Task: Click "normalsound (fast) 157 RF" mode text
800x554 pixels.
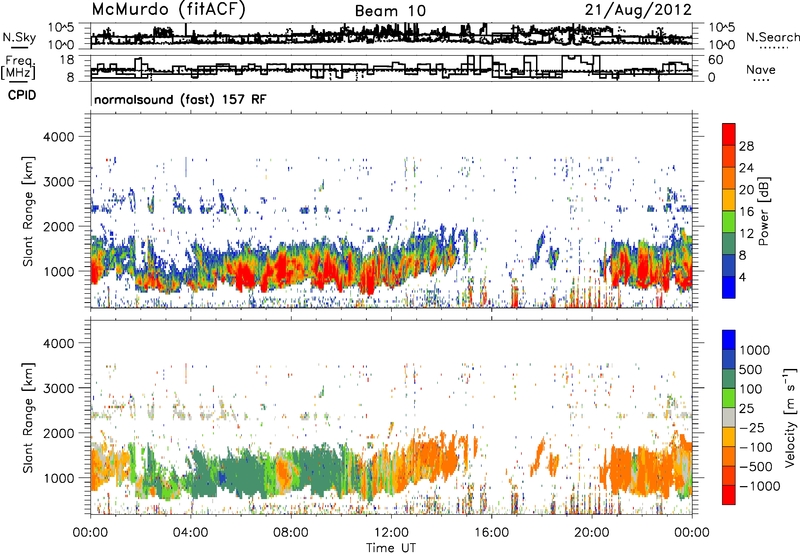Action: point(180,99)
